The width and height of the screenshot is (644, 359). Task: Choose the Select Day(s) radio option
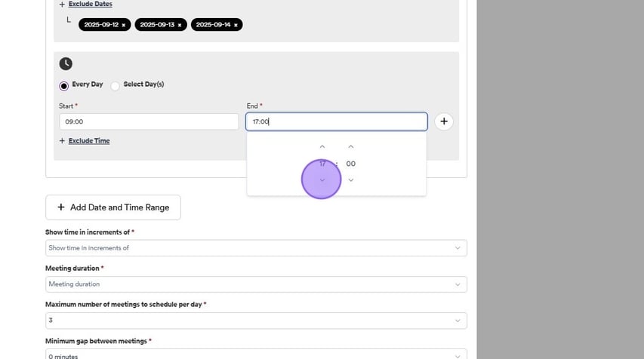[116, 85]
